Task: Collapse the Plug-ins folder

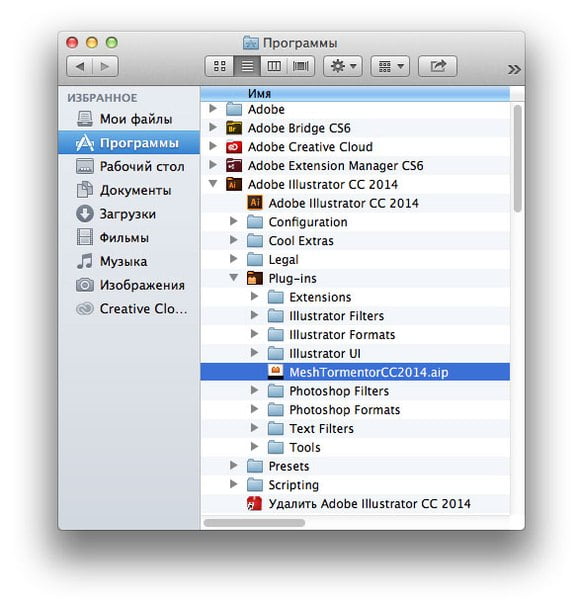Action: [233, 277]
